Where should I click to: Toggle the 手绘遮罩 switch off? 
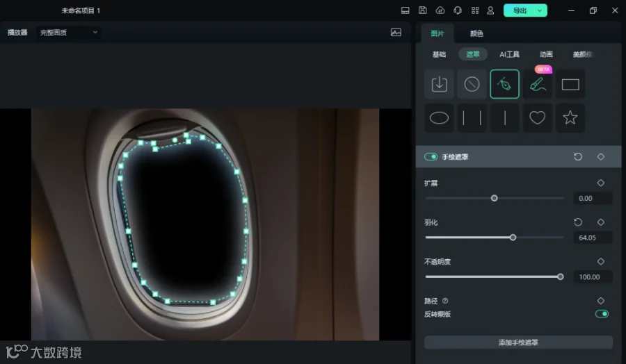431,157
